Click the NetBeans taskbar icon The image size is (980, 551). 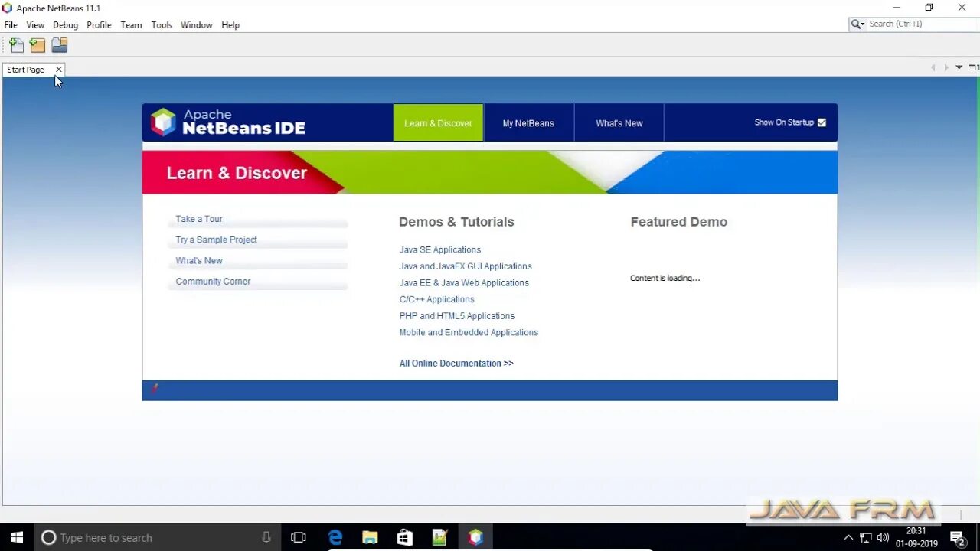[475, 537]
